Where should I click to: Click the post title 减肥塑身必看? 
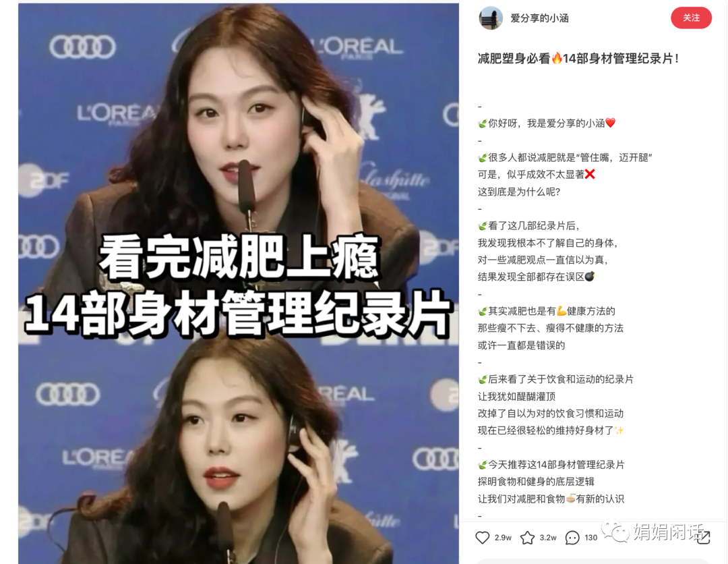pyautogui.click(x=514, y=59)
